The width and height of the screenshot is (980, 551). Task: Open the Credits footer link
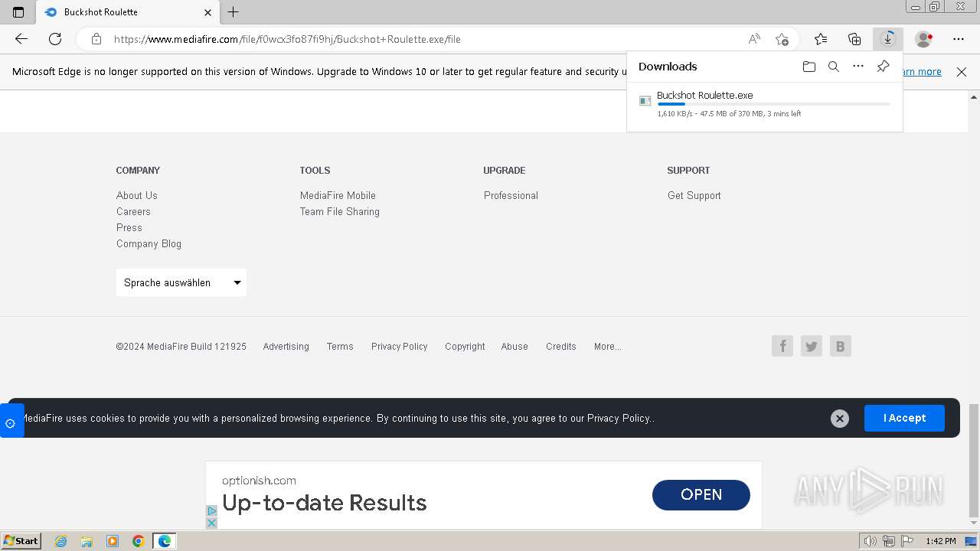point(561,347)
